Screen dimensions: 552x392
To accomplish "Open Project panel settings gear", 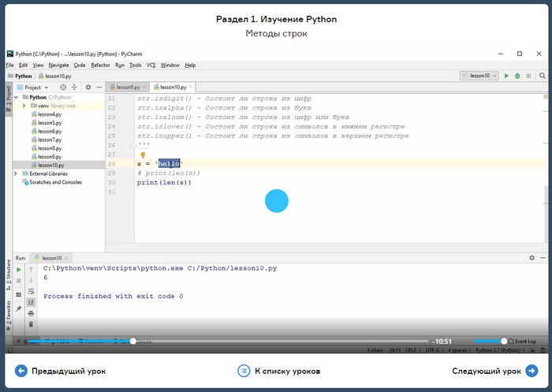I will coord(88,87).
